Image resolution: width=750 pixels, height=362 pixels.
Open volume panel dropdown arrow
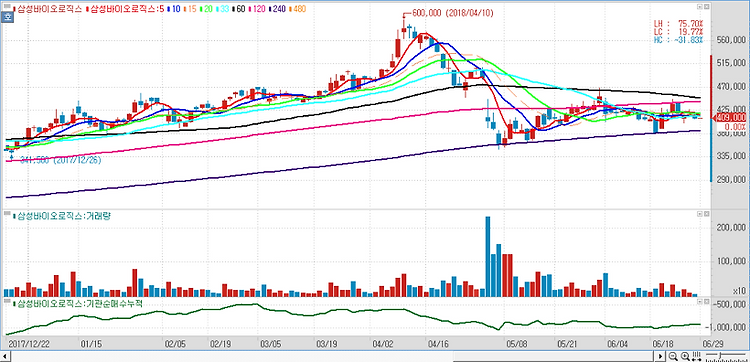(700, 213)
